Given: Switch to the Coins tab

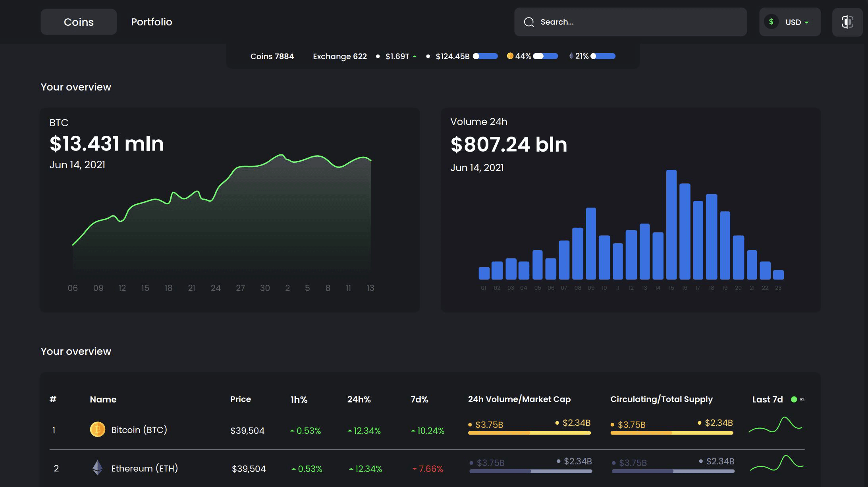Looking at the screenshot, I should click(x=79, y=22).
